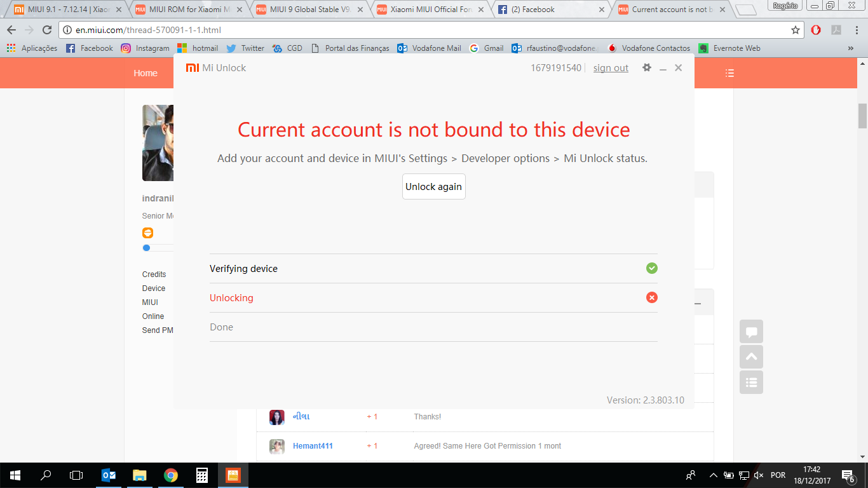Image resolution: width=868 pixels, height=488 pixels.
Task: Click the Rogério Chrome profile button
Action: [x=785, y=5]
